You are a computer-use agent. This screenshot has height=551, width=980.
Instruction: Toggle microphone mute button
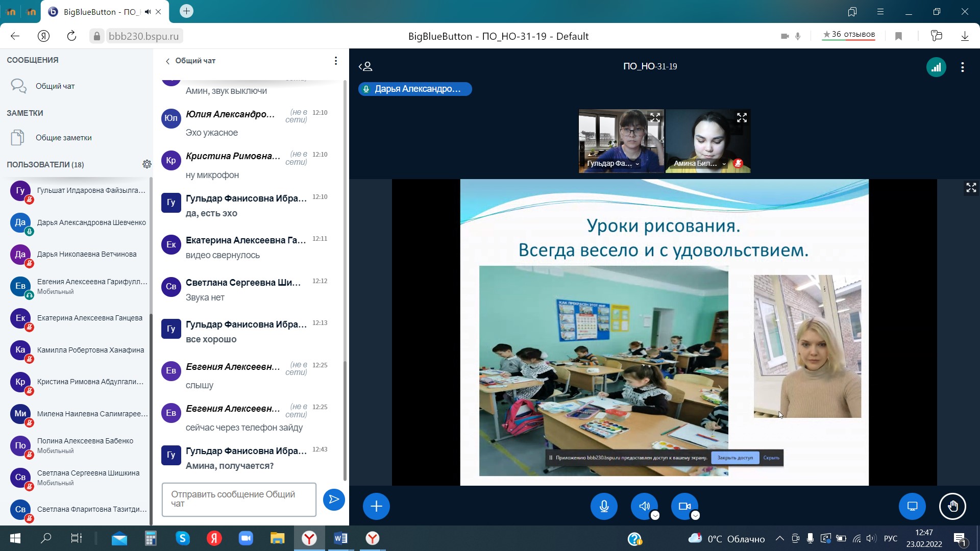604,506
